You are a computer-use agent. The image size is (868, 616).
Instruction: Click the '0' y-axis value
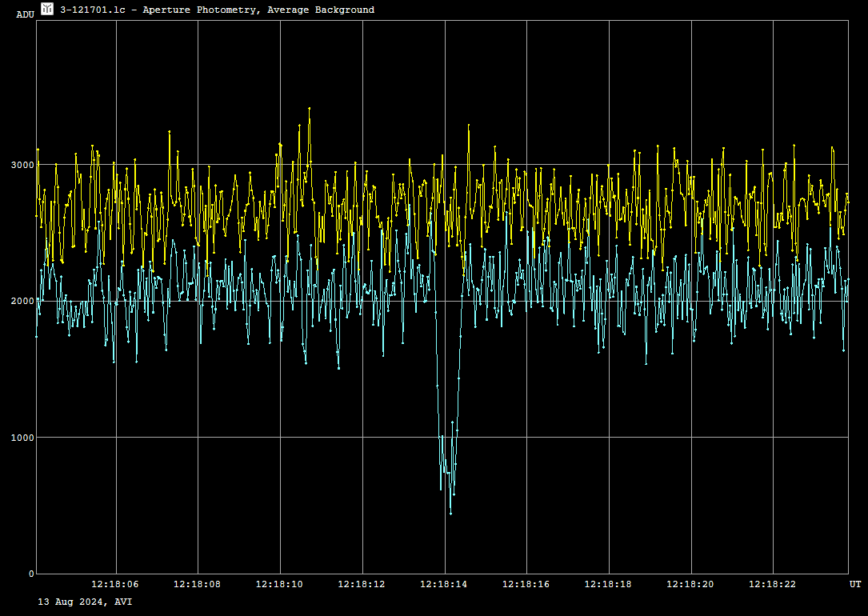pyautogui.click(x=31, y=574)
